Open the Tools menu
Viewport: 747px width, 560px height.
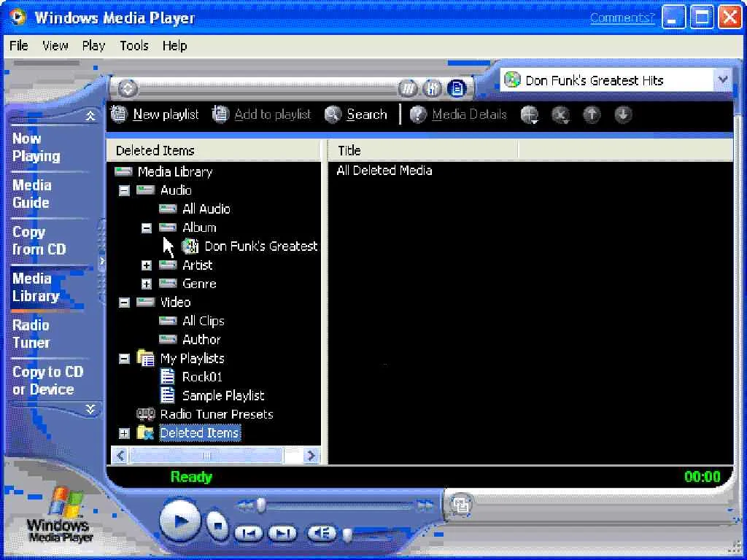point(134,46)
